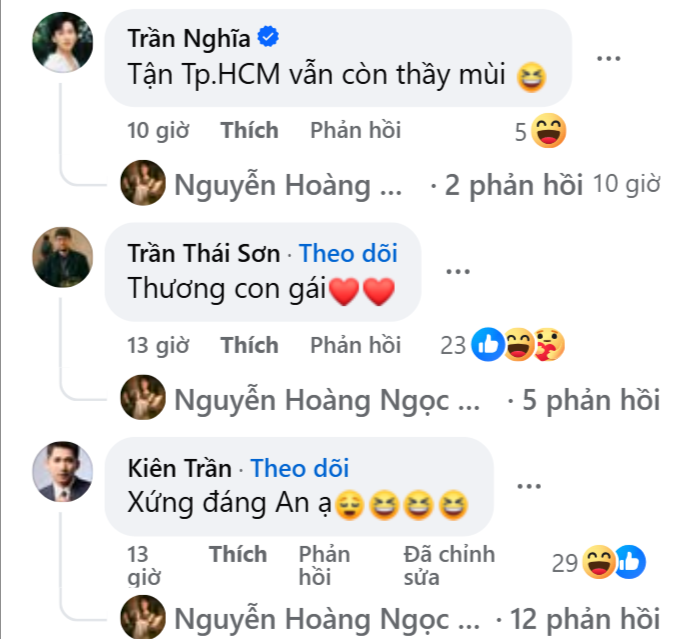Reply to Trần Nghĩa's comment with Phản hồi
Screen dimensions: 682x639
(355, 130)
